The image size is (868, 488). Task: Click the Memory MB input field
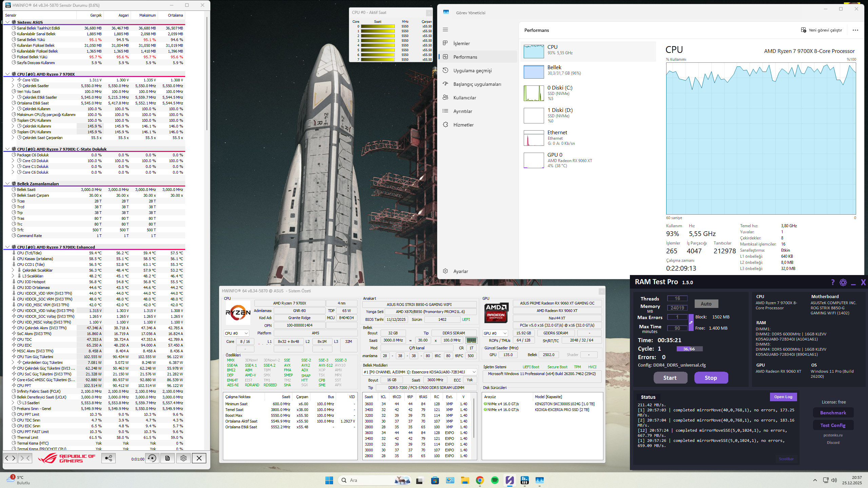coord(677,308)
